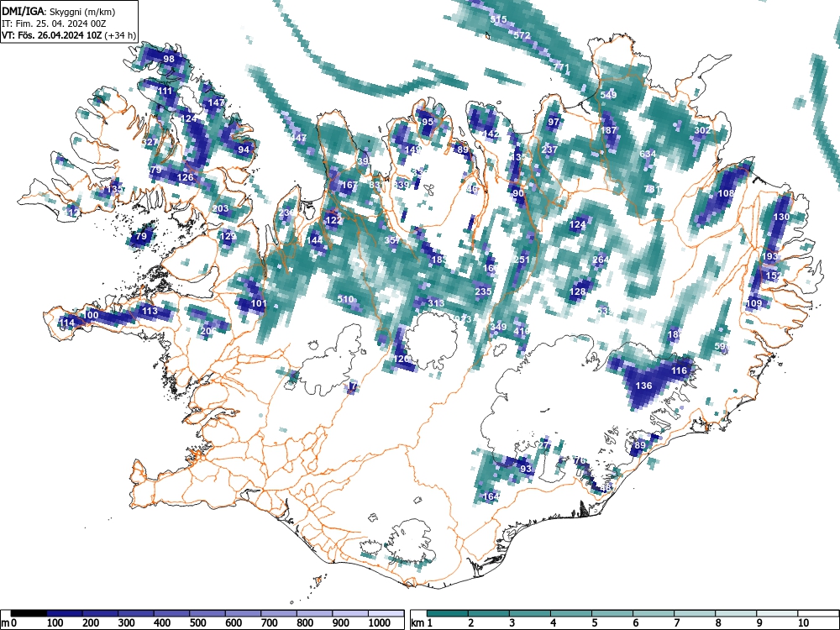The width and height of the screenshot is (840, 630).
Task: Click the visibility value '149'
Action: tap(412, 150)
